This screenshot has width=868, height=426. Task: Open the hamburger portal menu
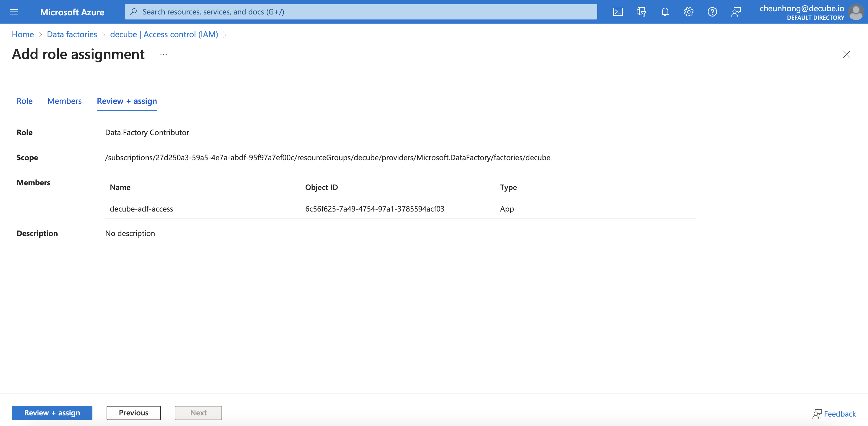[x=14, y=12]
